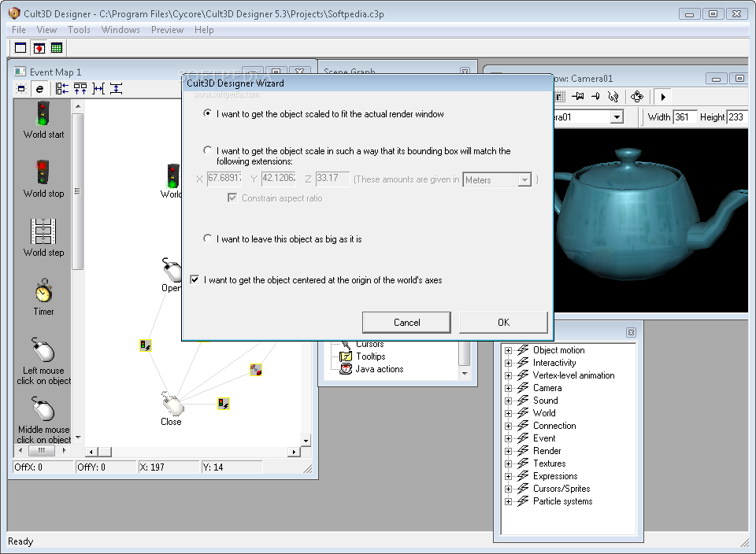
Task: Click the vertical spacing Event Map icon
Action: click(x=117, y=89)
